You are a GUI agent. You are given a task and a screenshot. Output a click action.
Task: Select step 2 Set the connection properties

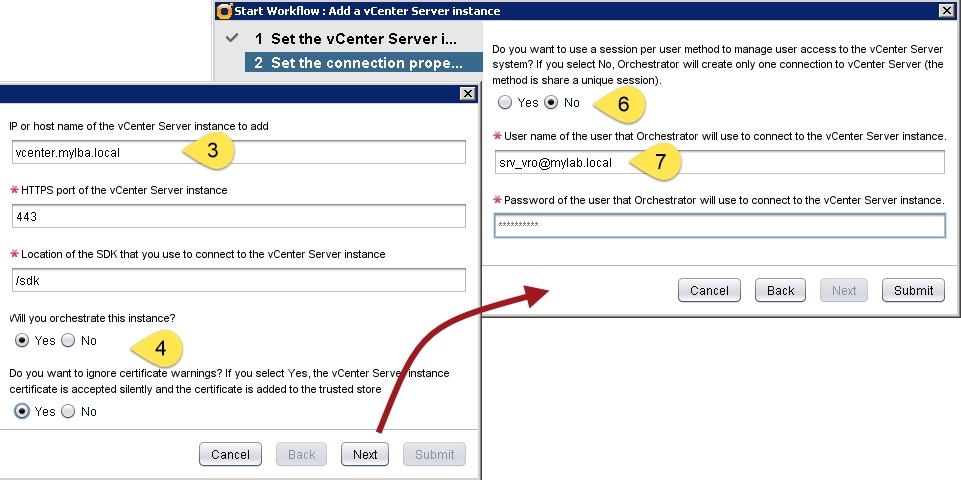pos(363,63)
